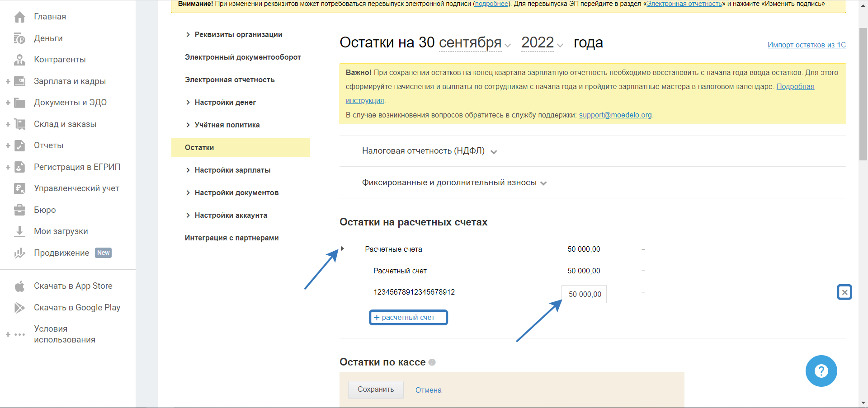Select the Регистрация в ЕГРИП icon

pyautogui.click(x=19, y=167)
